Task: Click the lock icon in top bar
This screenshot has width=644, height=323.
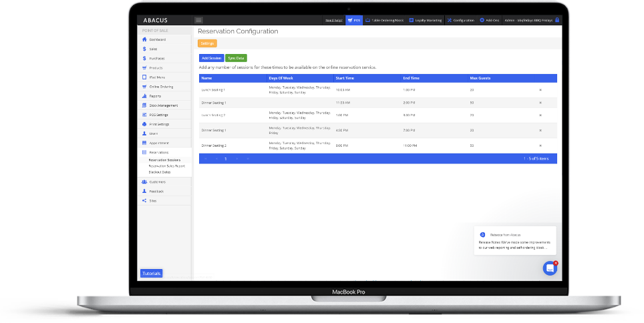Action: tap(557, 20)
